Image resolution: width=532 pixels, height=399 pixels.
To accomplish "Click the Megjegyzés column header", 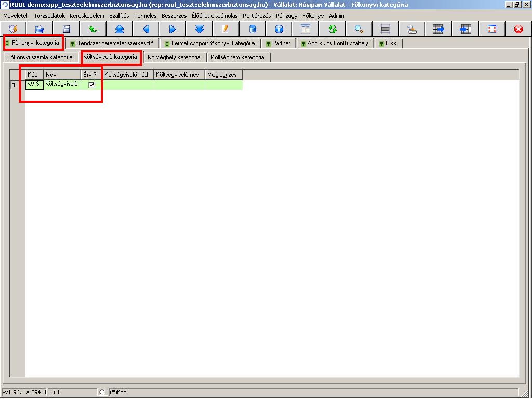I will coord(223,75).
